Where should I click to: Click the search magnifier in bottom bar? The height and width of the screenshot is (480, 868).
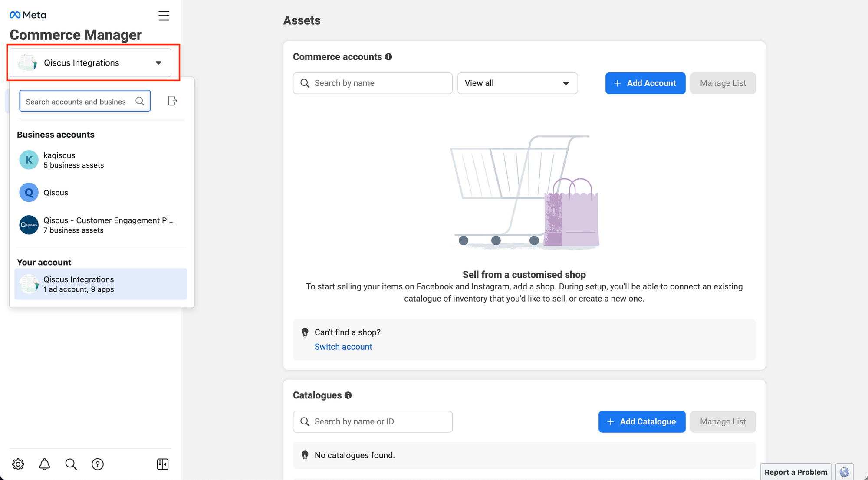[x=71, y=464]
